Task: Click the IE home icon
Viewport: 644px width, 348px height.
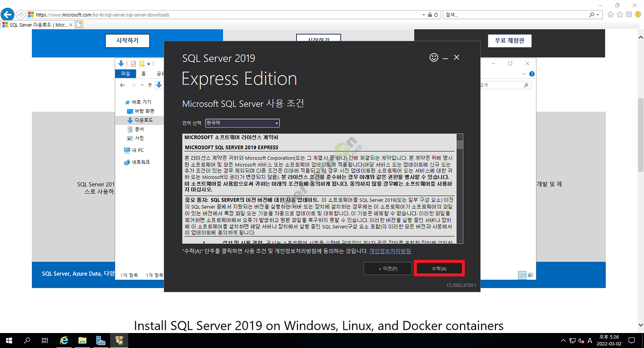Action: (x=610, y=15)
